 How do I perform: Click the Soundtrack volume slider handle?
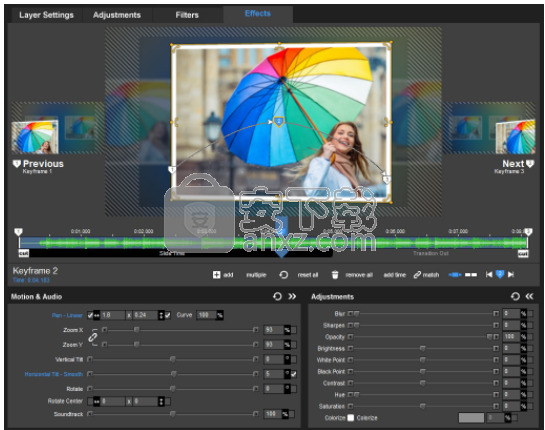(x=172, y=414)
